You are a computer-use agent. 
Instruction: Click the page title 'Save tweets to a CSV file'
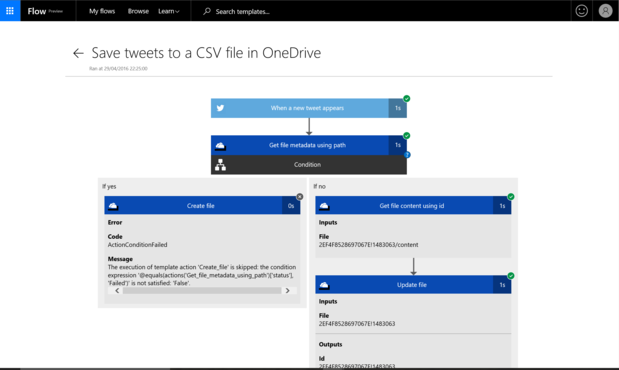point(206,53)
